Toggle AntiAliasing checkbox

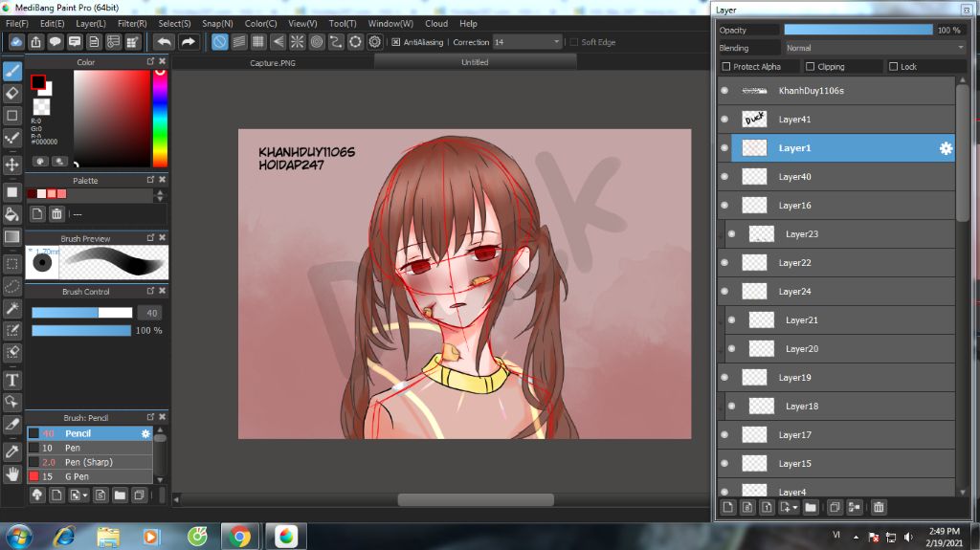tap(395, 42)
